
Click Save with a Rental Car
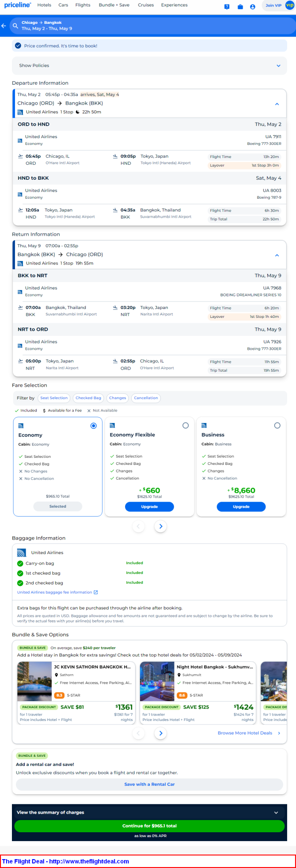(149, 784)
